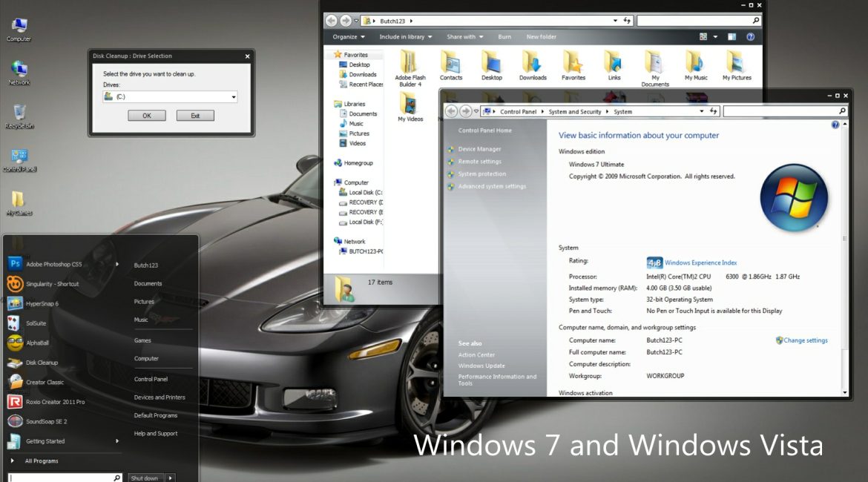868x482 pixels.
Task: Open the Drives combo box in Disk Cleanup
Action: point(170,96)
